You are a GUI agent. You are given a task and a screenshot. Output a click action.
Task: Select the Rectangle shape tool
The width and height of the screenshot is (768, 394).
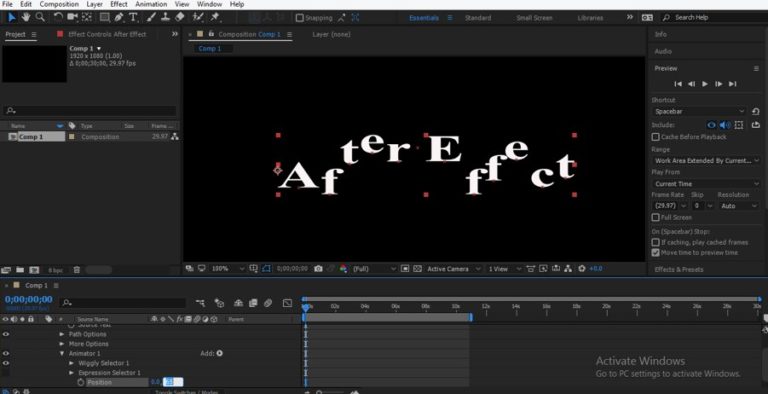pos(104,17)
